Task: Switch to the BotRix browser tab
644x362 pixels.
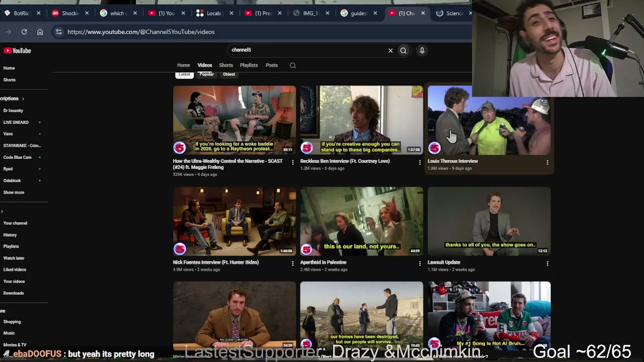Action: pyautogui.click(x=21, y=13)
